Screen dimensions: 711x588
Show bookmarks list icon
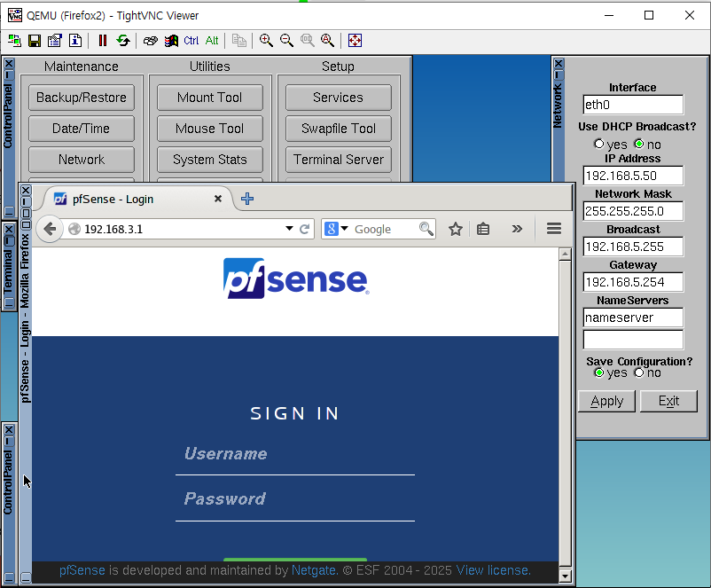tap(483, 229)
